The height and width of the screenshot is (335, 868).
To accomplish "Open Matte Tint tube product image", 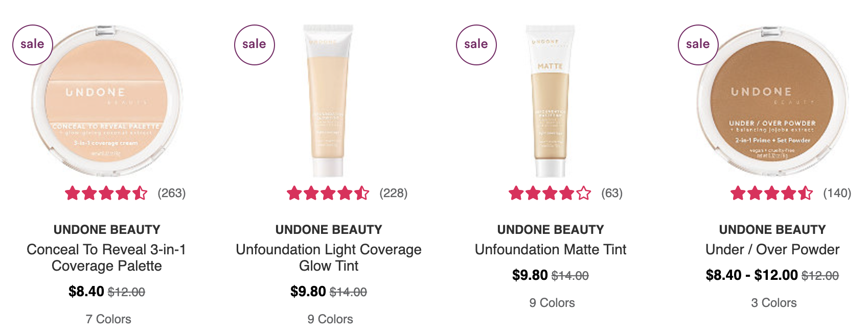I will tap(551, 101).
